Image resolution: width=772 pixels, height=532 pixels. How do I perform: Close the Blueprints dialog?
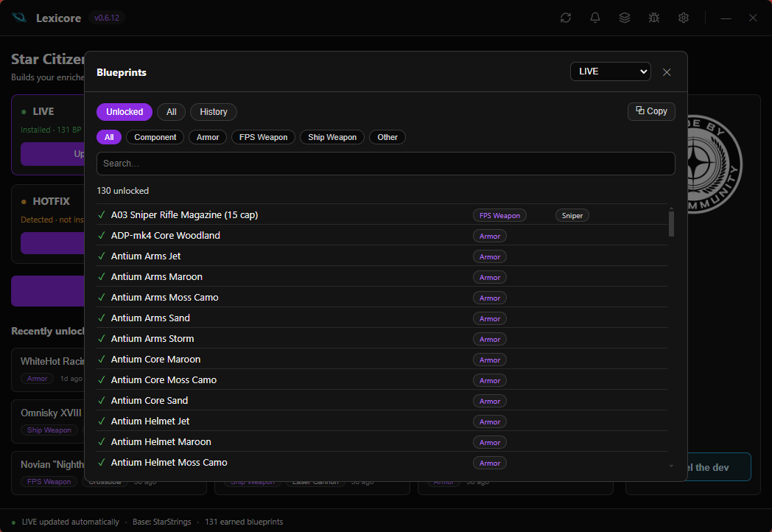point(667,72)
